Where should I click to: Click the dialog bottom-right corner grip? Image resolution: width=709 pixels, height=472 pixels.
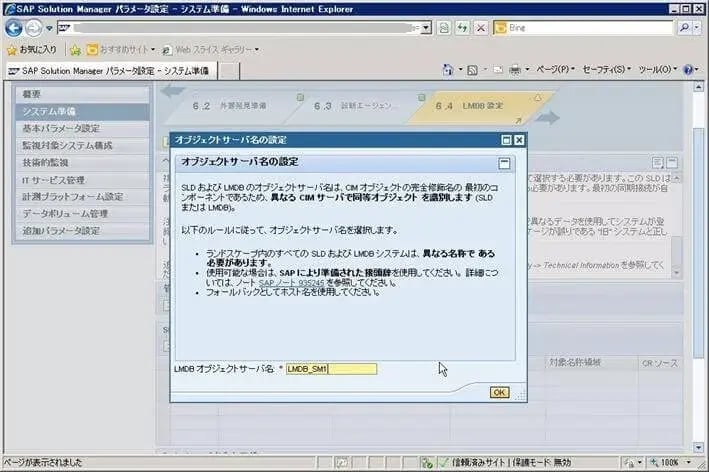pyautogui.click(x=520, y=396)
